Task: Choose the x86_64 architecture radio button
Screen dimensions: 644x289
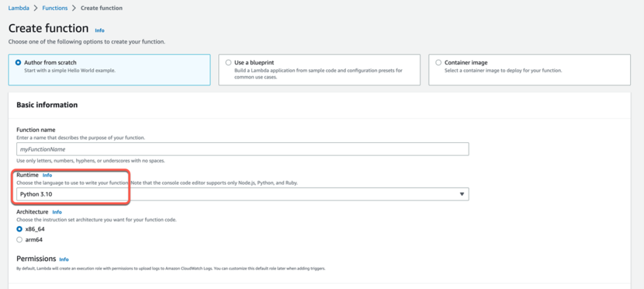Action: 19,229
